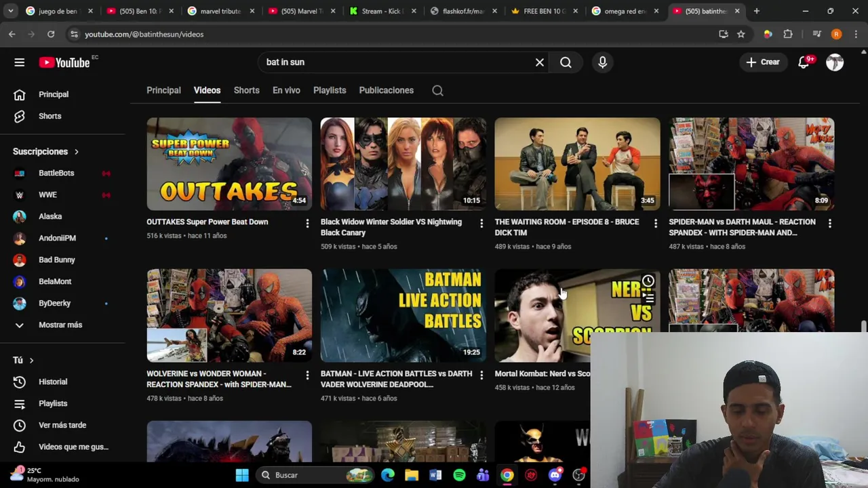This screenshot has width=868, height=488.
Task: Open Word from the taskbar
Action: 435,475
